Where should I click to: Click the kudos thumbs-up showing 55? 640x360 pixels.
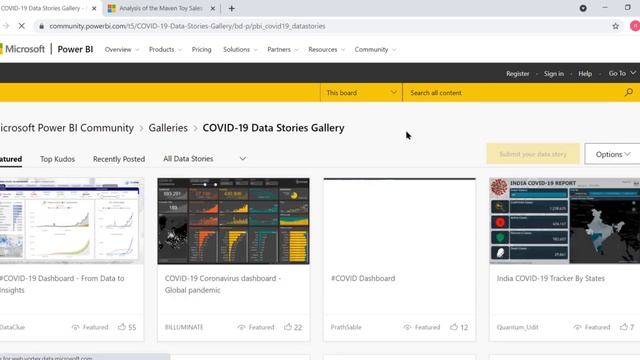[122, 327]
